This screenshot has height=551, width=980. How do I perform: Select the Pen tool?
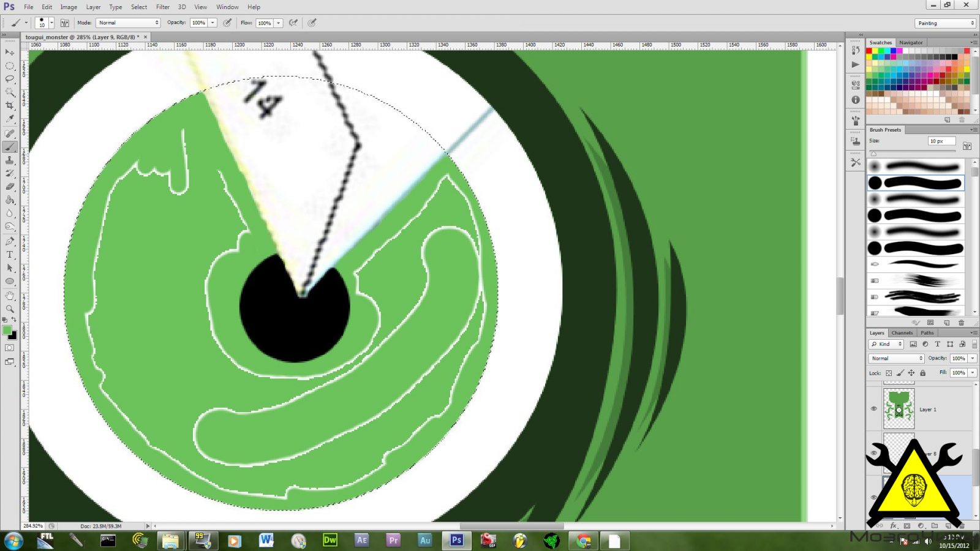tap(10, 241)
